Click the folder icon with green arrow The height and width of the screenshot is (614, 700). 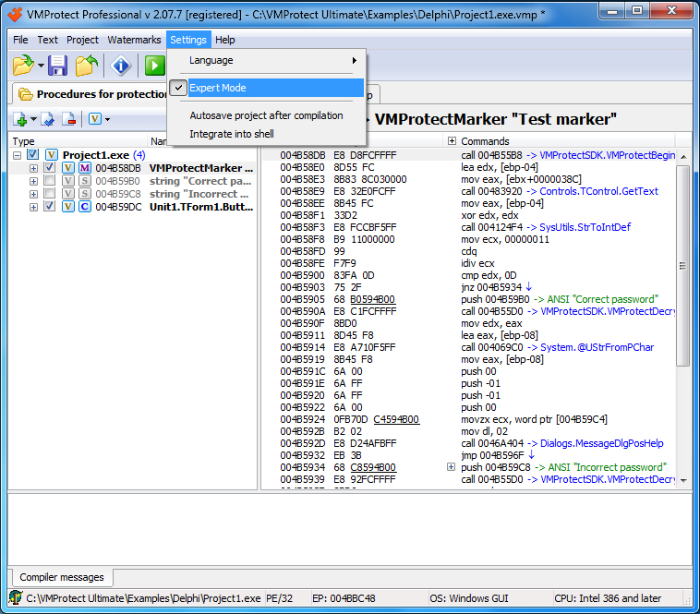click(x=86, y=66)
